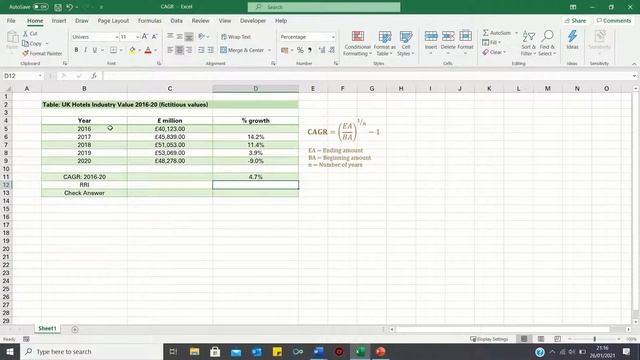Click the Save icon in title bar

pyautogui.click(x=58, y=7)
